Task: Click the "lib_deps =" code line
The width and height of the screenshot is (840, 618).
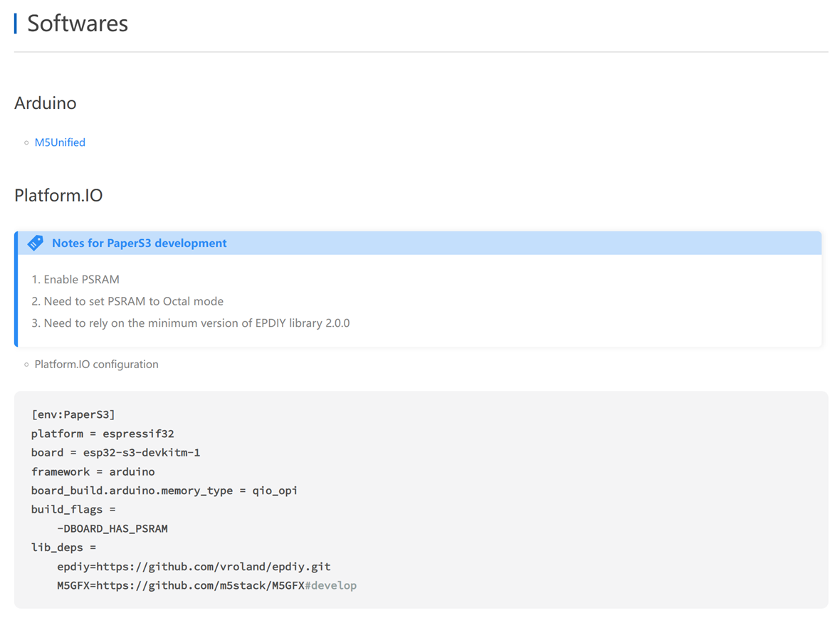Action: tap(63, 548)
